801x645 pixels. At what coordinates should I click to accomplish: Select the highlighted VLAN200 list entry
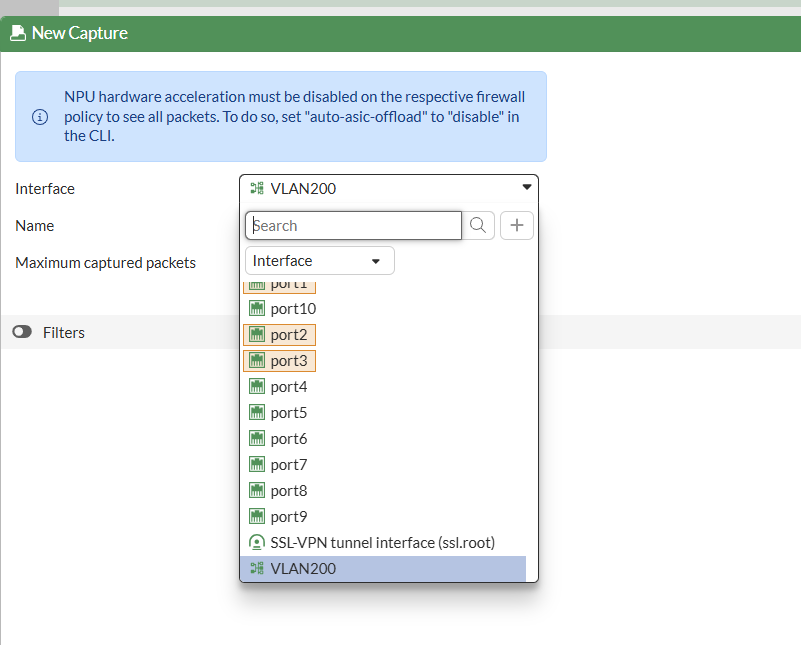pyautogui.click(x=382, y=569)
